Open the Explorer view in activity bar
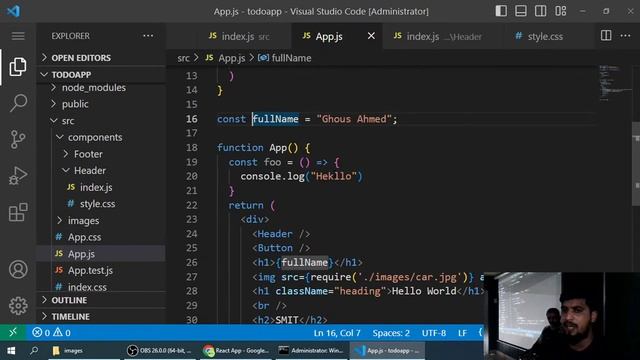 coord(18,67)
